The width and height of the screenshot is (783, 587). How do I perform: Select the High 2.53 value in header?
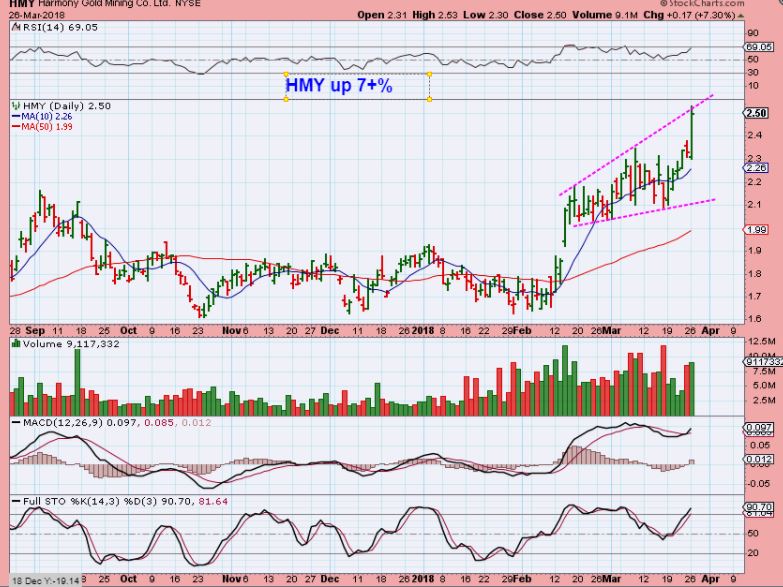pyautogui.click(x=434, y=15)
